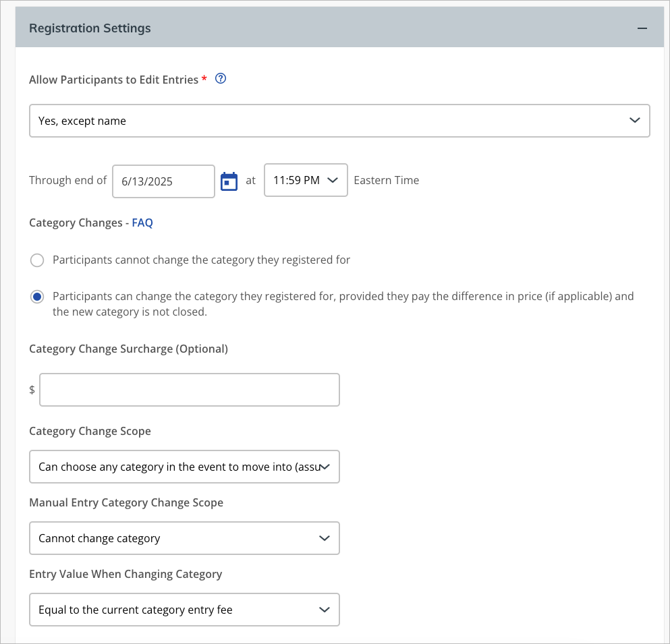Collapse the Registration Settings panel
This screenshot has height=644, width=670.
click(x=642, y=28)
